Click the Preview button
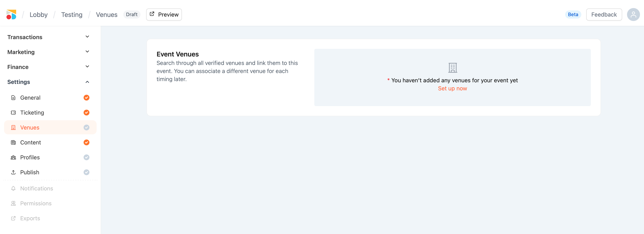This screenshot has width=644, height=234. click(164, 15)
